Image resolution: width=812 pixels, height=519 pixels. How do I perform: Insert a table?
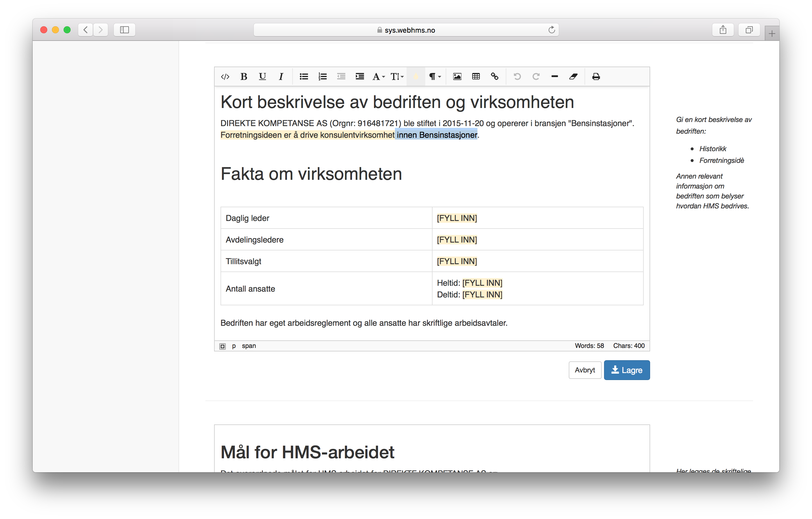476,76
